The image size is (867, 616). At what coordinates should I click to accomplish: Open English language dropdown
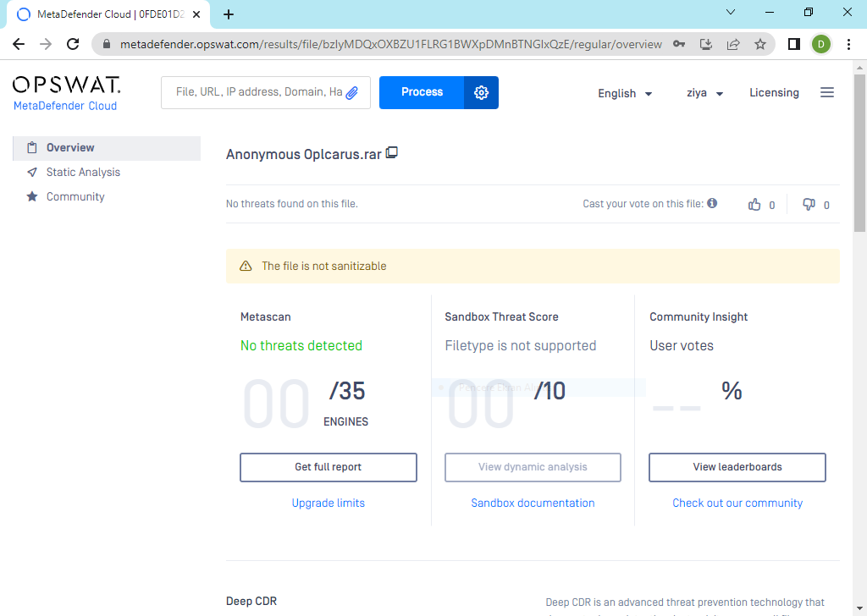625,93
